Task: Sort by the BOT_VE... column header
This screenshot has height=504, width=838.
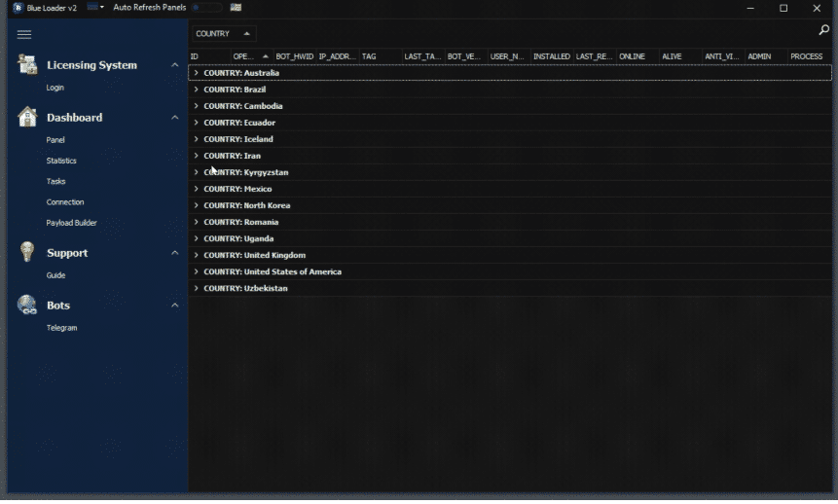Action: 466,56
